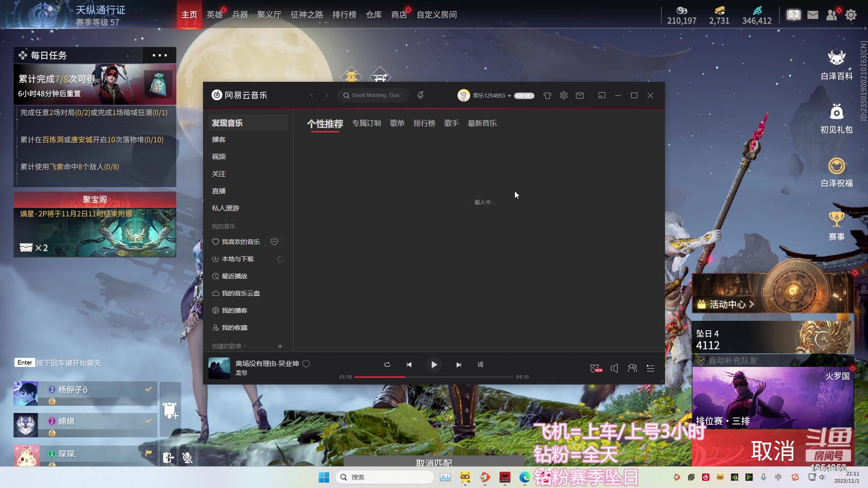Open the game settings gear icon
868x488 pixels.
tap(851, 15)
